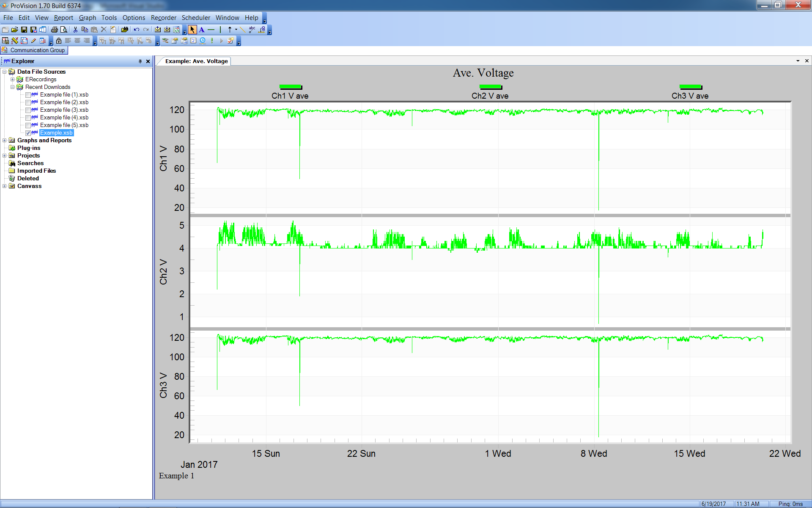Click the Print icon

click(54, 30)
